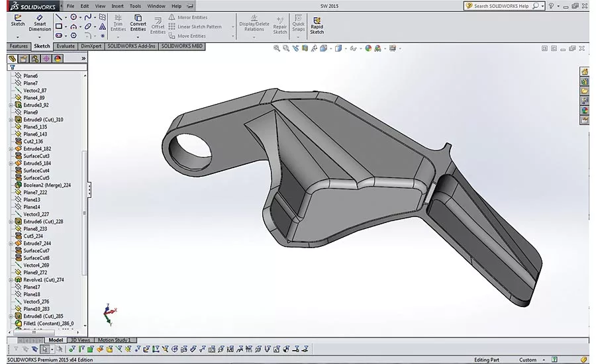Switch to Motion Study 1 tab
Image resolution: width=596 pixels, height=364 pixels.
click(x=114, y=340)
